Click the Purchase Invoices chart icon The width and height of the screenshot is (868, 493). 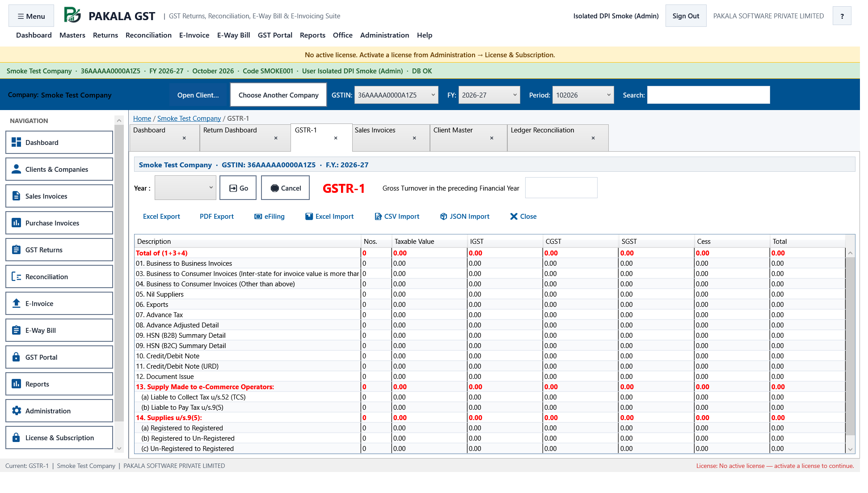(16, 223)
